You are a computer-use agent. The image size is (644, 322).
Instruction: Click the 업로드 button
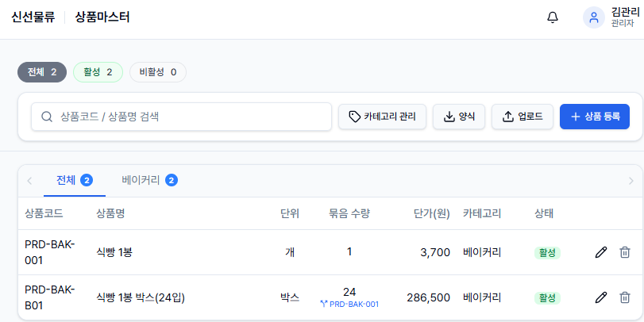(523, 117)
